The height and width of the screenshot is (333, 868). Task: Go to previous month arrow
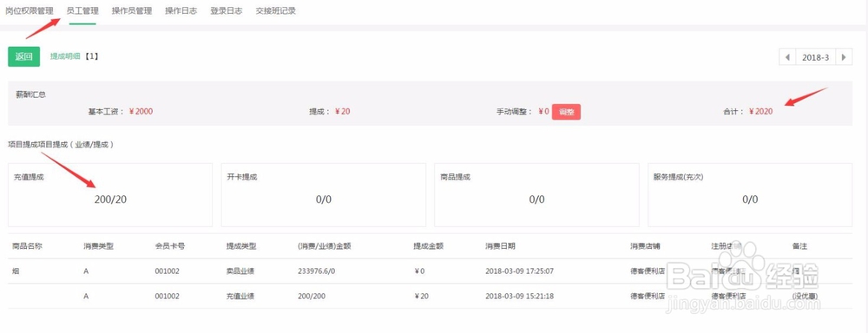[787, 57]
